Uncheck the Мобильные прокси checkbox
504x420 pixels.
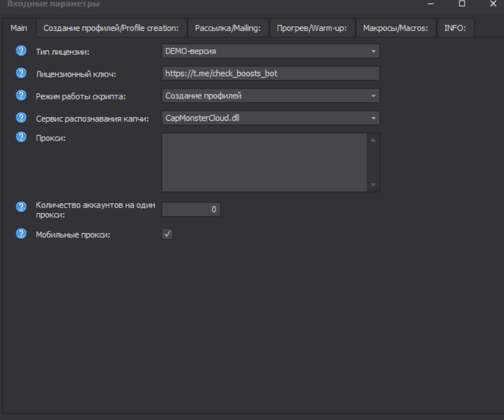167,234
